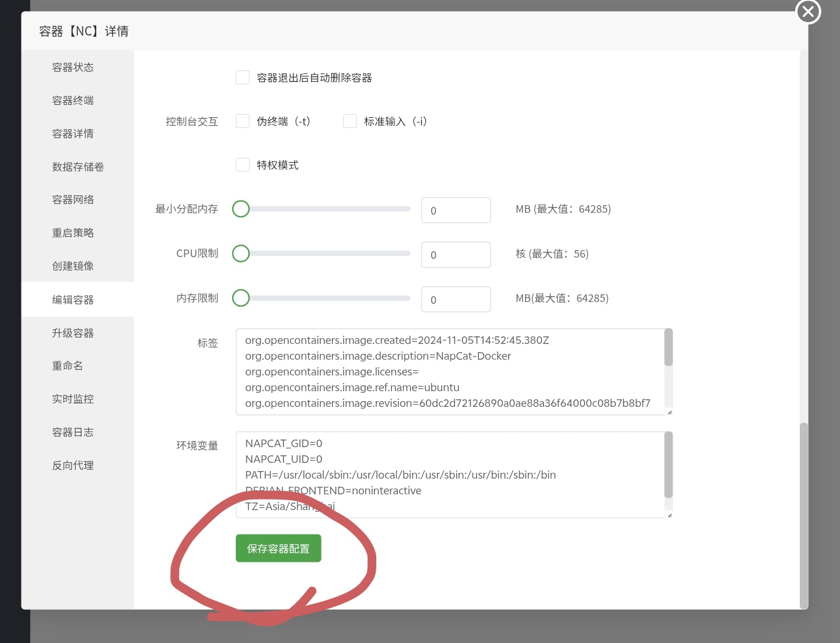
Task: Open the 数据存储卷 section
Action: (x=78, y=167)
